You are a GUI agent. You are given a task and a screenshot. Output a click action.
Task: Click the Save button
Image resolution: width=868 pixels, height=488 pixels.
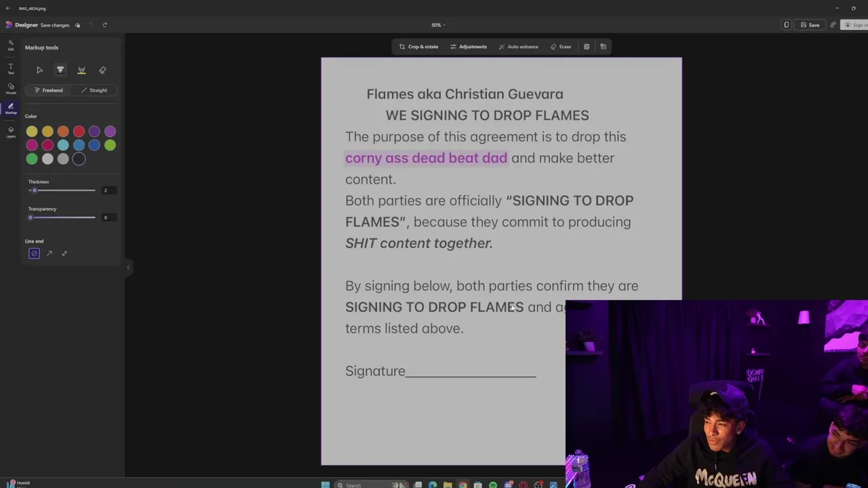(x=810, y=25)
